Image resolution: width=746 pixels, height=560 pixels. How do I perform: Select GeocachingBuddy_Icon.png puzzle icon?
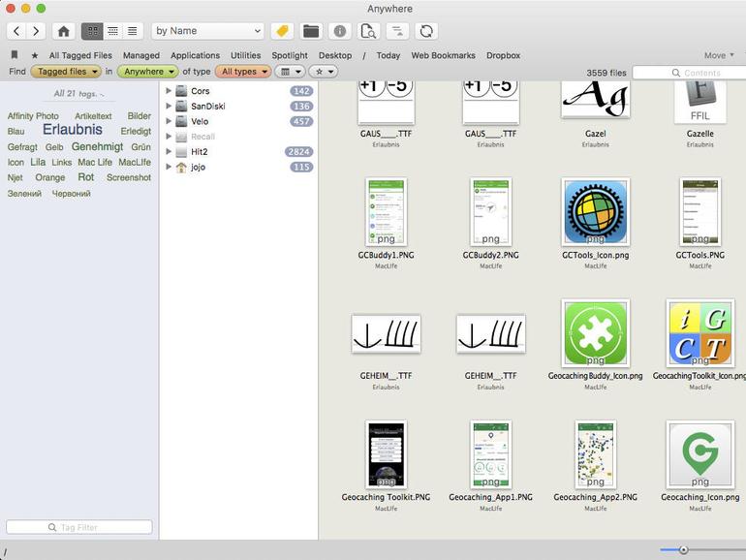[x=595, y=333]
